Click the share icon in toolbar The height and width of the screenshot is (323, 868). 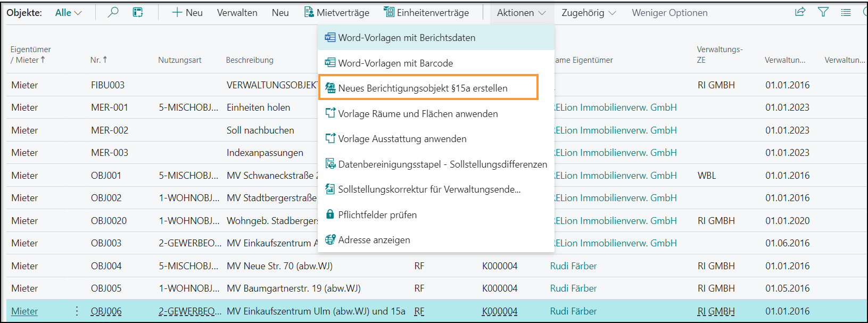click(x=800, y=12)
